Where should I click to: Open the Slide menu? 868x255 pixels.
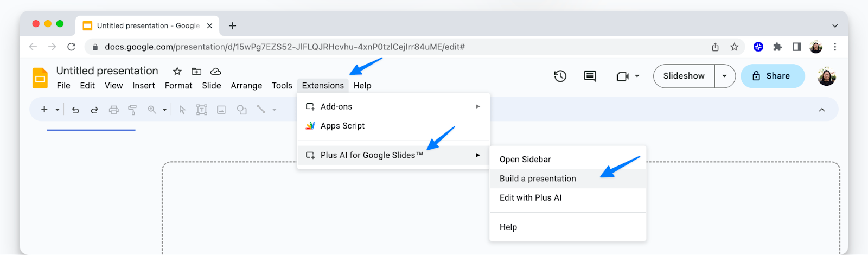click(212, 86)
